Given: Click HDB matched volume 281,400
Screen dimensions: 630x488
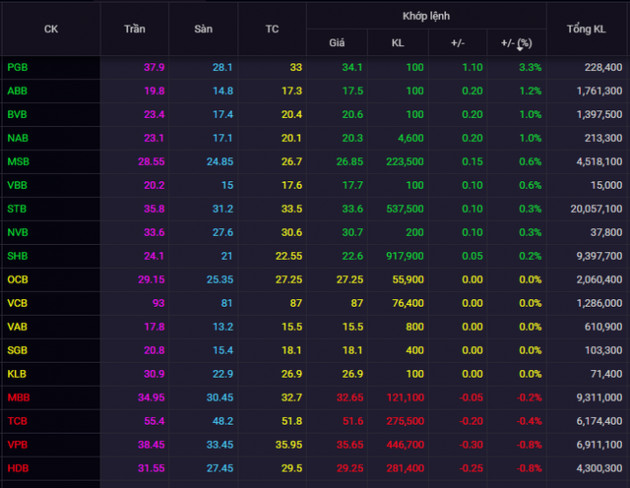Looking at the screenshot, I should 405,468.
